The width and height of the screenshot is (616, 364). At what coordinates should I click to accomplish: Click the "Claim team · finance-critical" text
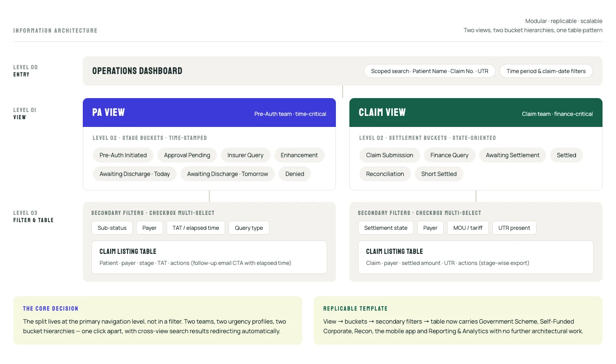click(557, 114)
